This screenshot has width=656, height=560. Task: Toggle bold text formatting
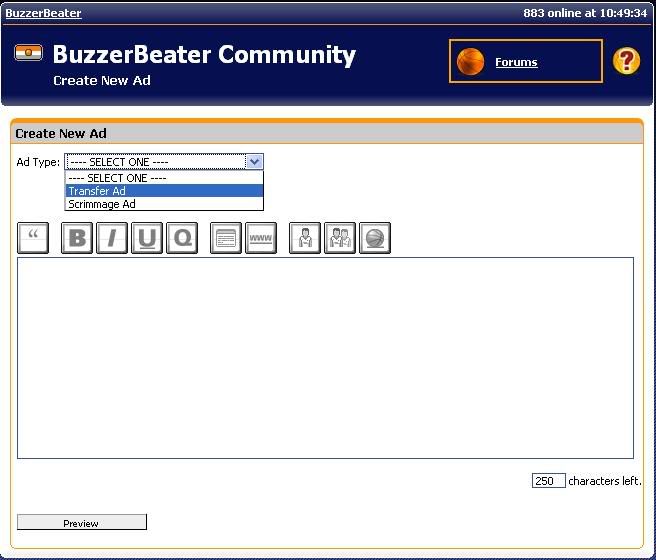pos(77,238)
